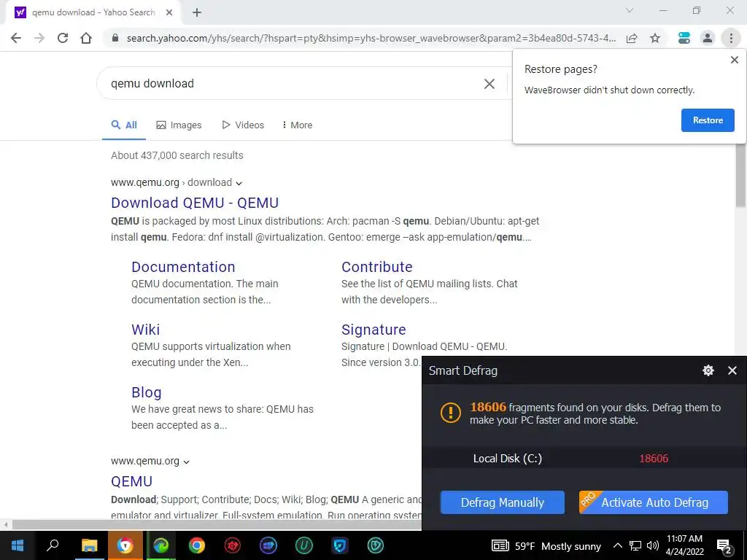Click Activate Auto Defrag button
The height and width of the screenshot is (560, 747).
(653, 502)
